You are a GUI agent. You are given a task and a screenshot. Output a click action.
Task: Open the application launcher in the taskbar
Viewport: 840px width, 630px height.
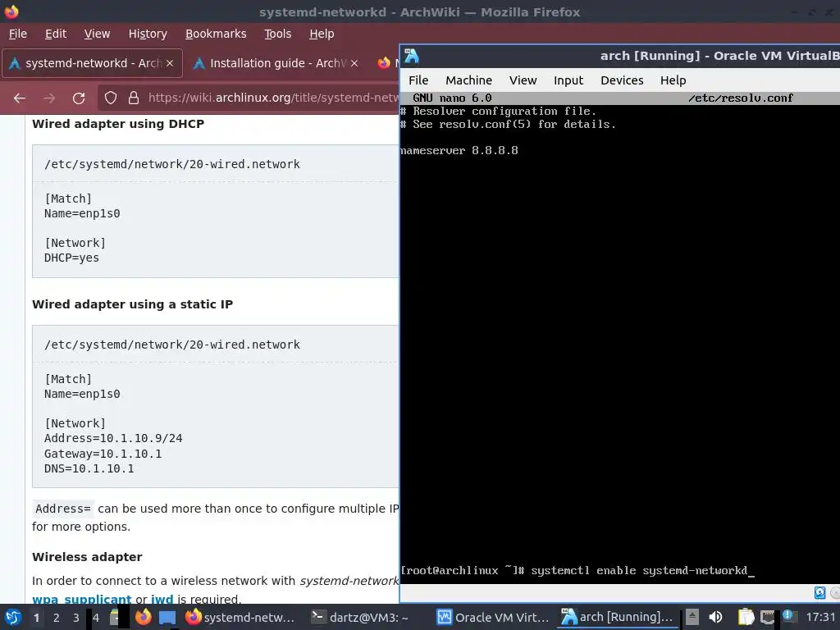[13, 618]
